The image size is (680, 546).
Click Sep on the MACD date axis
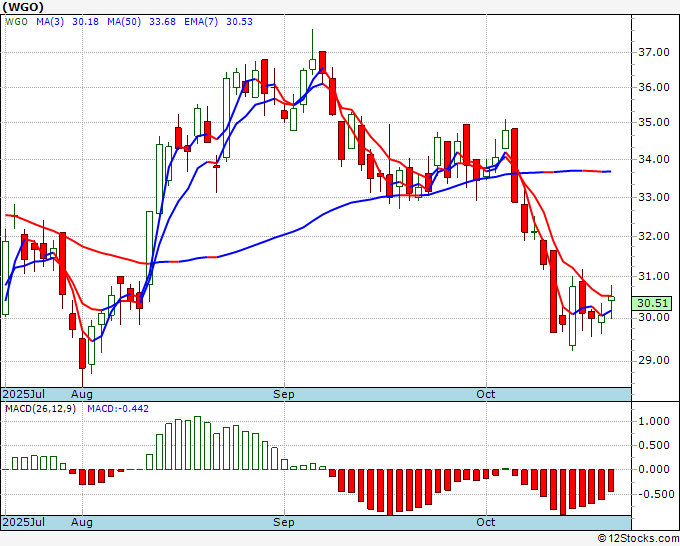pos(284,522)
